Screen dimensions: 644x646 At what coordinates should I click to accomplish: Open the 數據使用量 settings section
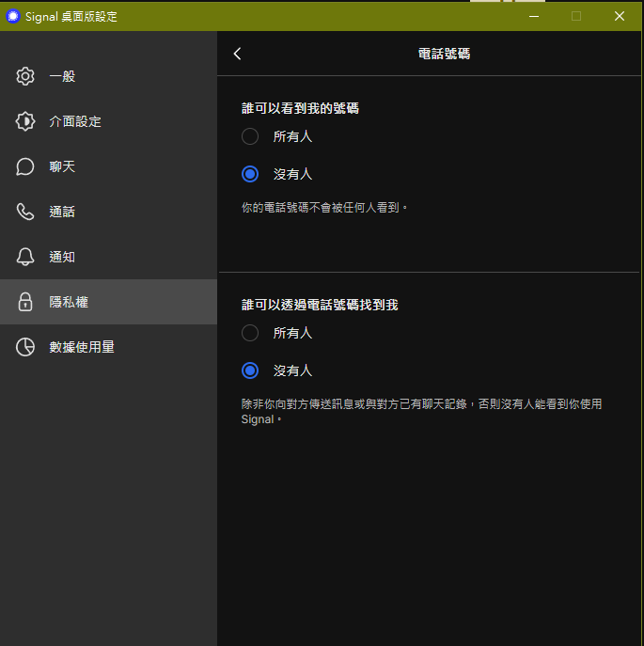pos(108,347)
